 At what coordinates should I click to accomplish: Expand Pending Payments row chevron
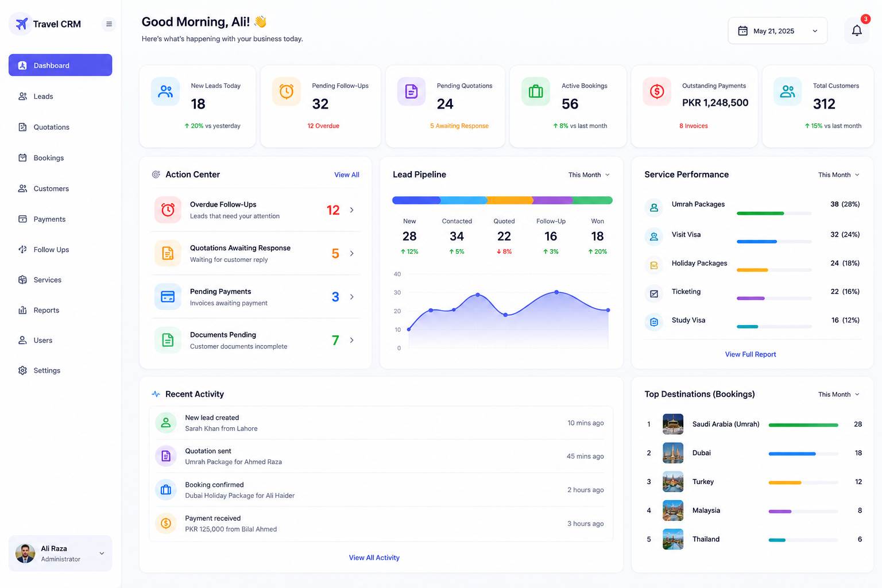click(352, 297)
